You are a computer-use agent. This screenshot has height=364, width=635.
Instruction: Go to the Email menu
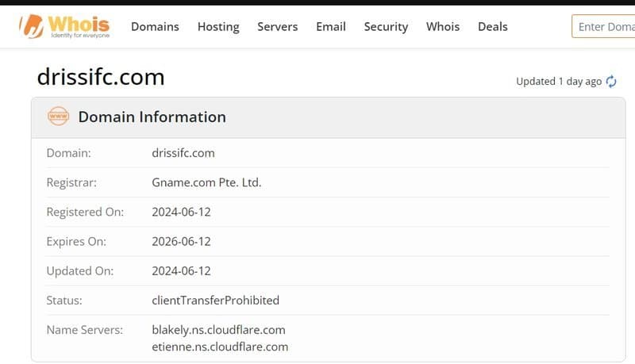pos(331,26)
